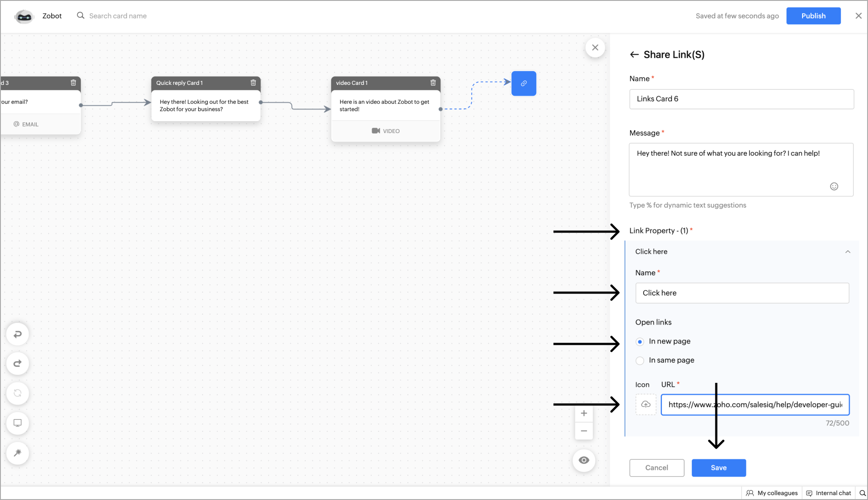
Task: Click the upload icon for link
Action: [x=646, y=405]
